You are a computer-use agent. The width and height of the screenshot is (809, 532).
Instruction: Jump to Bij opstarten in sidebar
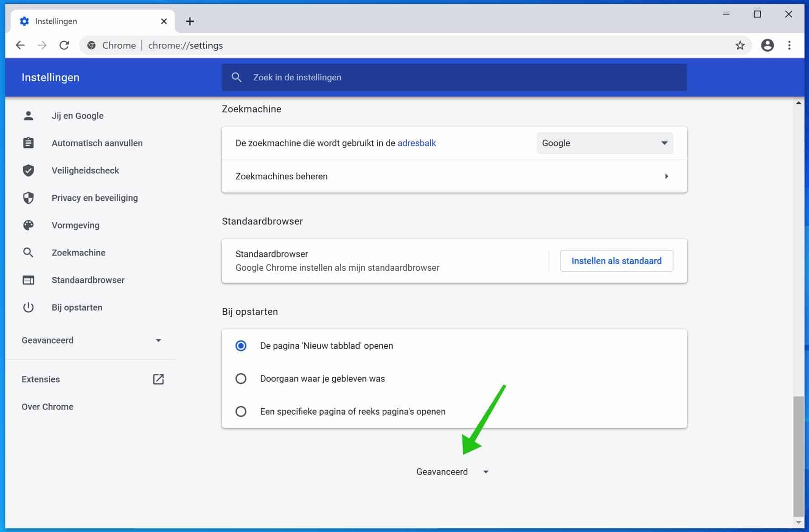tap(77, 308)
